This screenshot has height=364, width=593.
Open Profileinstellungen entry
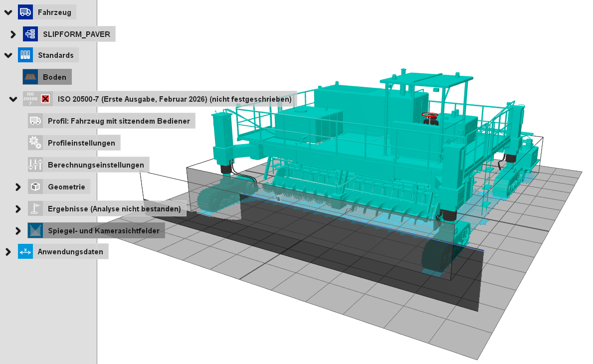tap(81, 143)
